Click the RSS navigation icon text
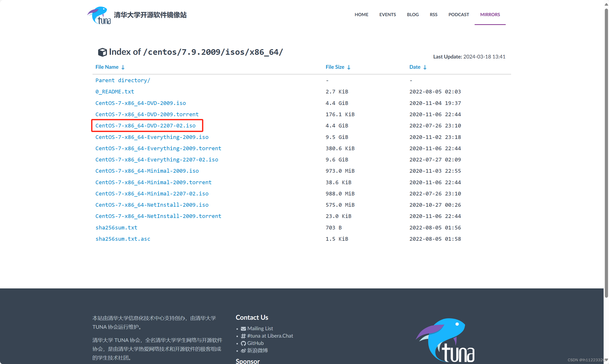This screenshot has height=364, width=609. point(433,14)
